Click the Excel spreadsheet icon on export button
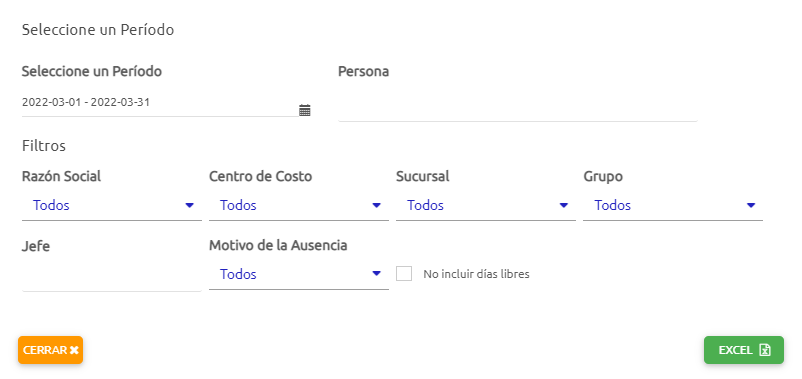This screenshot has width=802, height=379. [x=765, y=350]
